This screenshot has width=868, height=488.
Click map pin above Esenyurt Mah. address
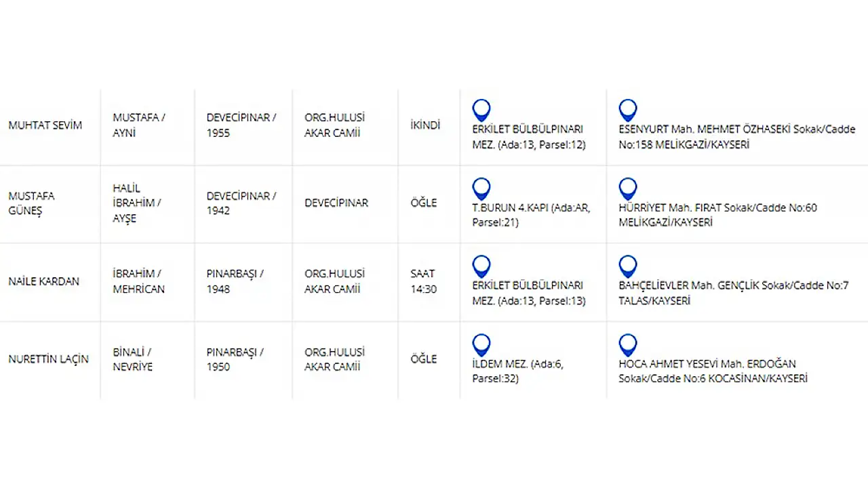(x=628, y=109)
